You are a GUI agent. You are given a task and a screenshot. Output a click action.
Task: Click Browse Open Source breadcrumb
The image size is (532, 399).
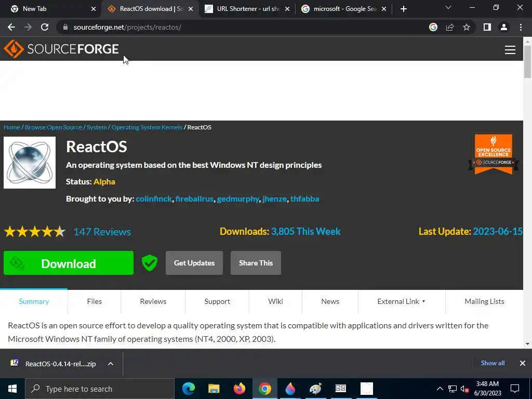click(x=54, y=127)
